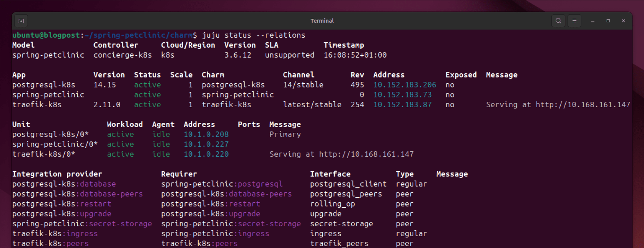Click address 10.152.183.206
Image resolution: width=644 pixels, height=248 pixels.
click(x=405, y=85)
